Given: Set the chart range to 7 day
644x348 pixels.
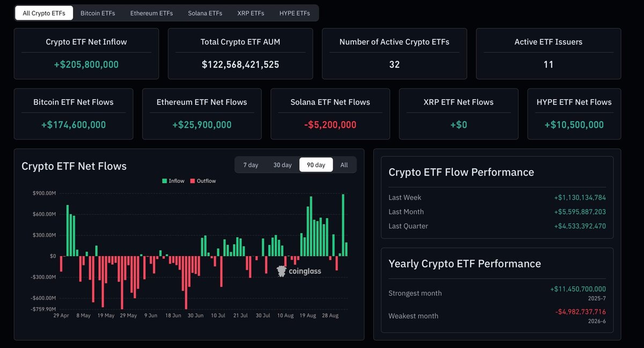Looking at the screenshot, I should (251, 165).
